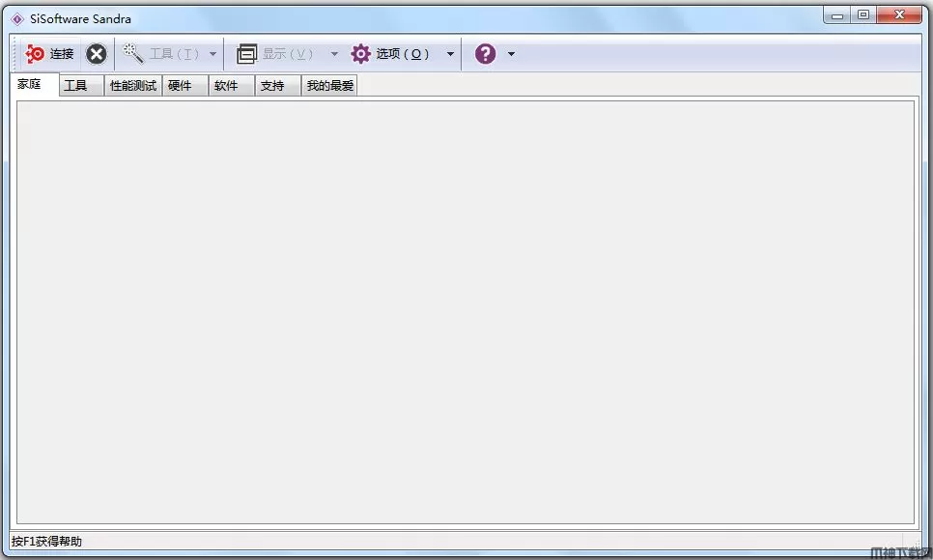Click the 按F1获得帮助 status bar text
The image size is (933, 560).
click(46, 542)
